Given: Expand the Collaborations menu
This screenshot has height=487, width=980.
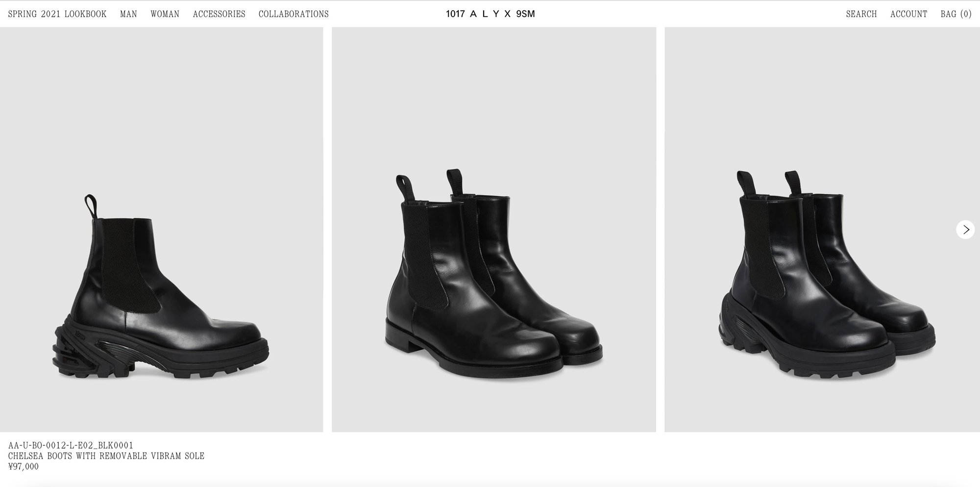Looking at the screenshot, I should click(x=294, y=14).
